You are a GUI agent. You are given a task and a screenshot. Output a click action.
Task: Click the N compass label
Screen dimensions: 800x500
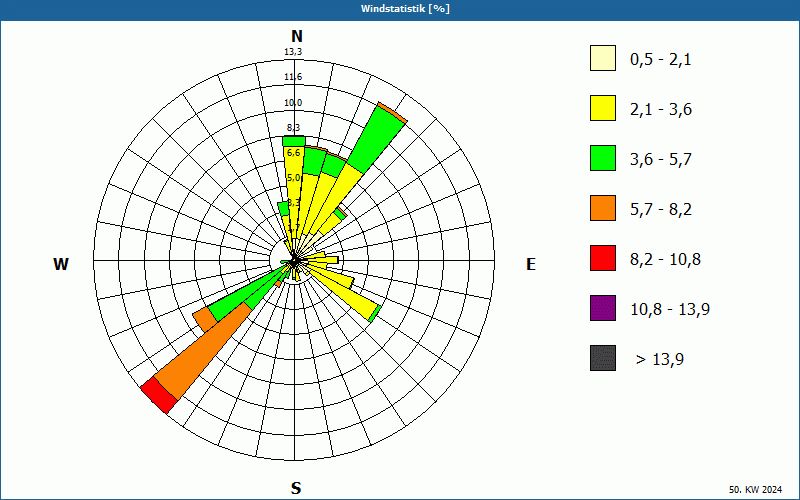[297, 36]
